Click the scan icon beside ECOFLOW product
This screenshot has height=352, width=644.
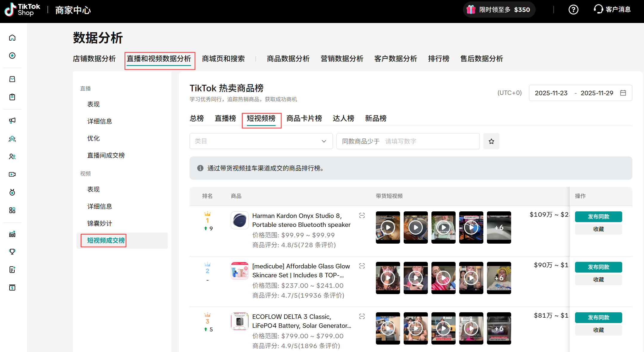click(x=362, y=316)
